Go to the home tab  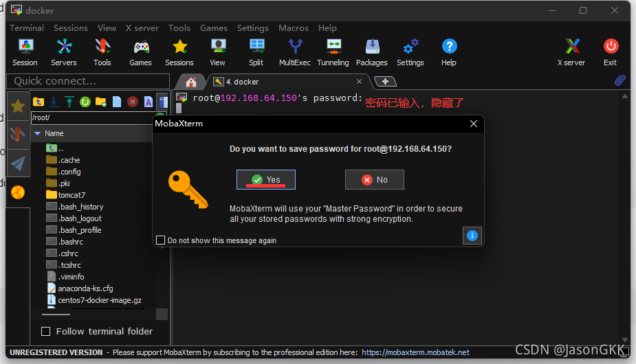[191, 82]
